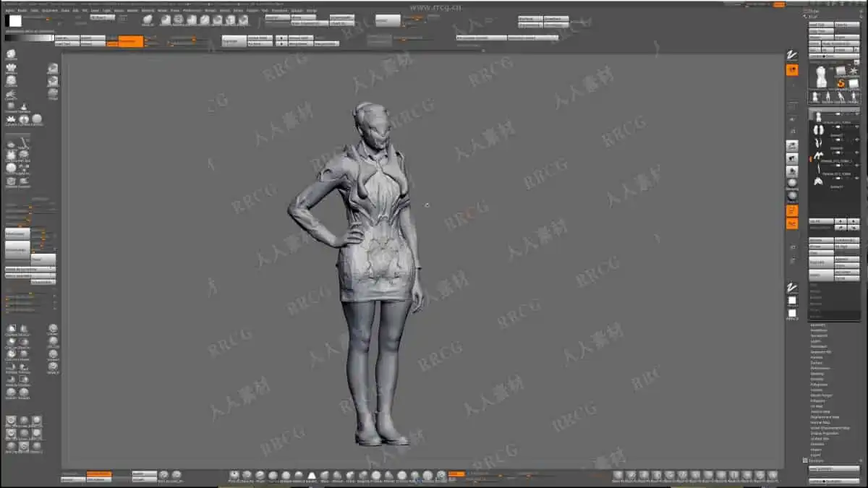Click the current tool thumbnail in Tool palette
868x488 pixels.
click(821, 79)
